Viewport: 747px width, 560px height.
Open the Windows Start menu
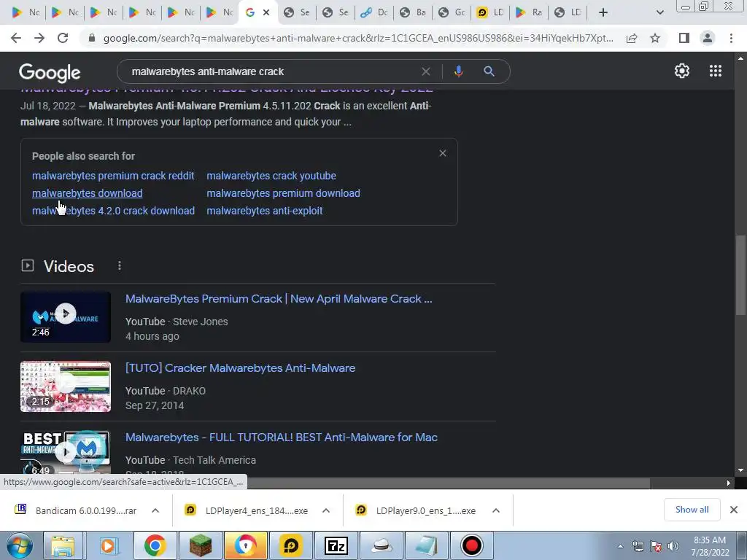19,545
